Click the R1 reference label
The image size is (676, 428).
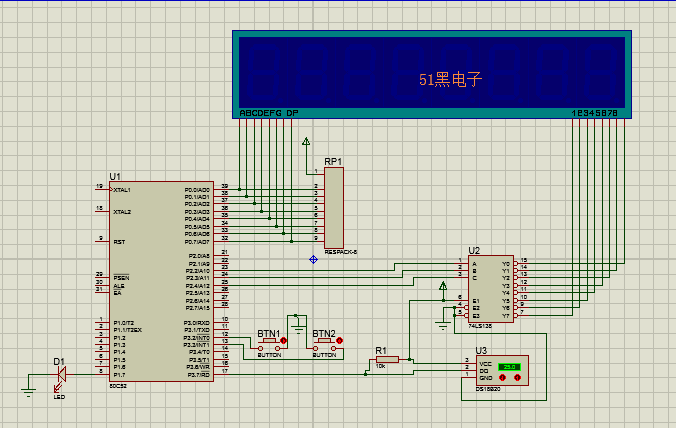pos(381,351)
